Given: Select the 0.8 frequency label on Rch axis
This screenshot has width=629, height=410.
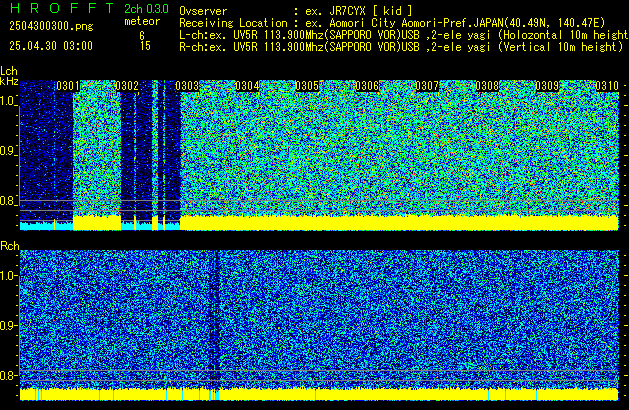Looking at the screenshot, I should (x=8, y=375).
